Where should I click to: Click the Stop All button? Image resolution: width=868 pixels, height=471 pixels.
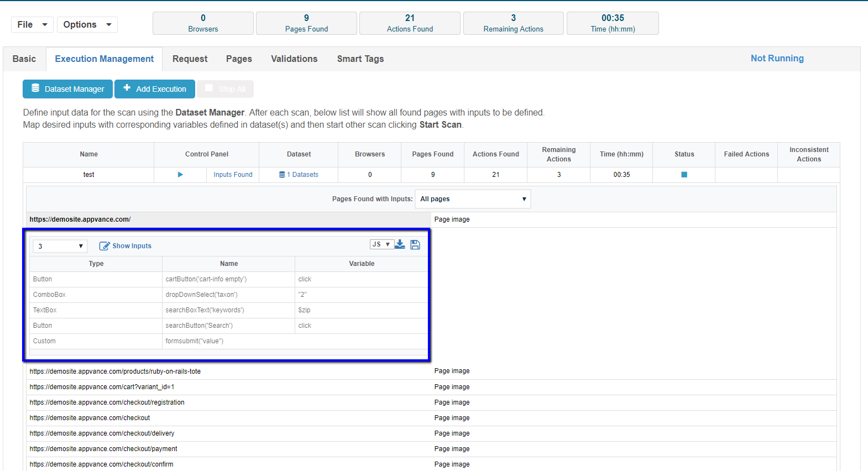[226, 89]
